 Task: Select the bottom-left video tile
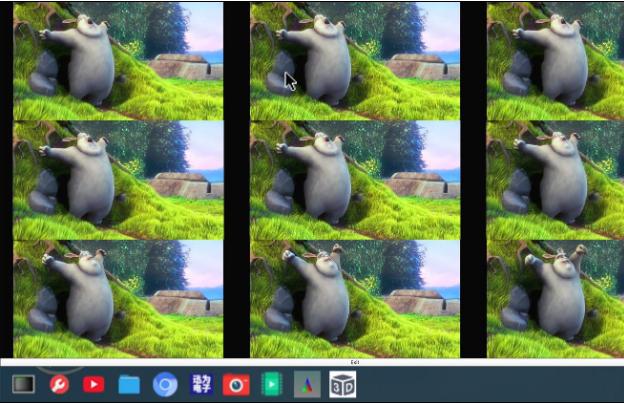118,299
